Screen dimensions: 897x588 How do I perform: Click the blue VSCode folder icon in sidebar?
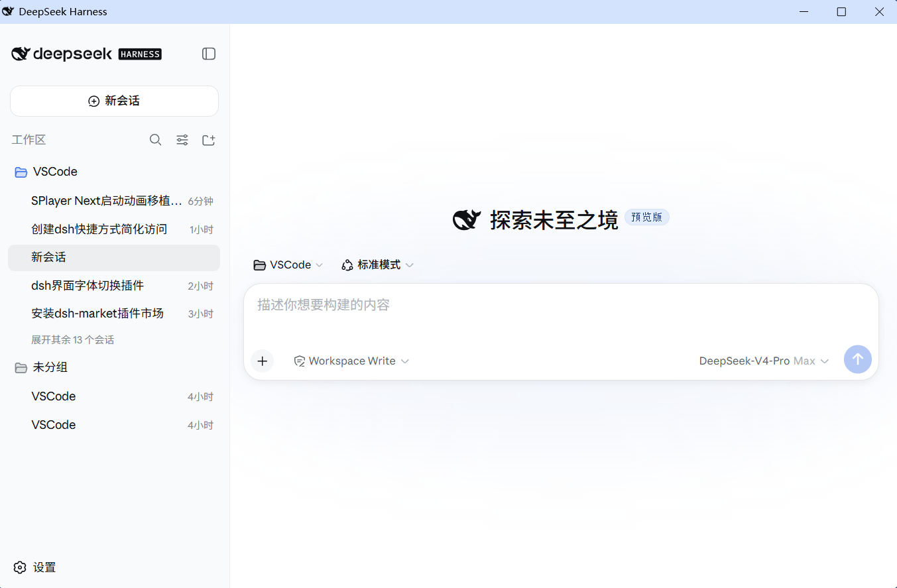point(21,172)
